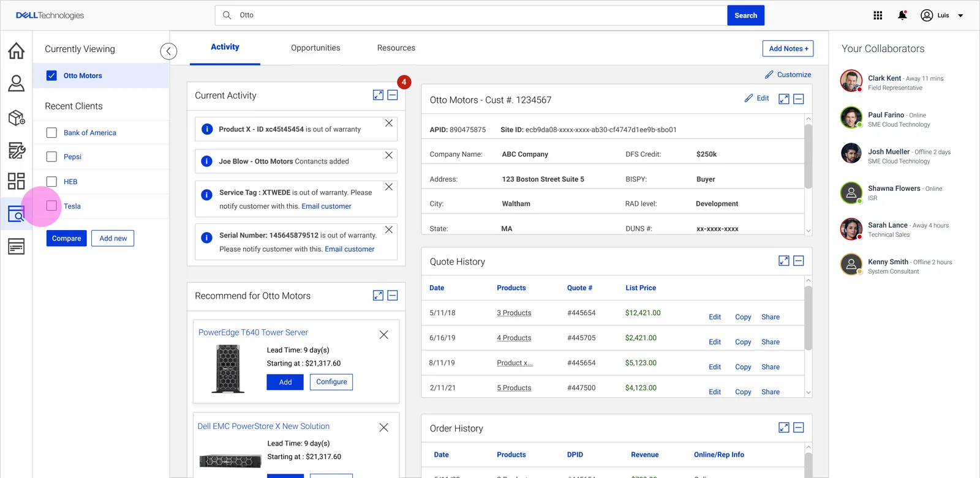Image resolution: width=980 pixels, height=478 pixels.
Task: Sort quote history by List Price column
Action: pos(641,288)
